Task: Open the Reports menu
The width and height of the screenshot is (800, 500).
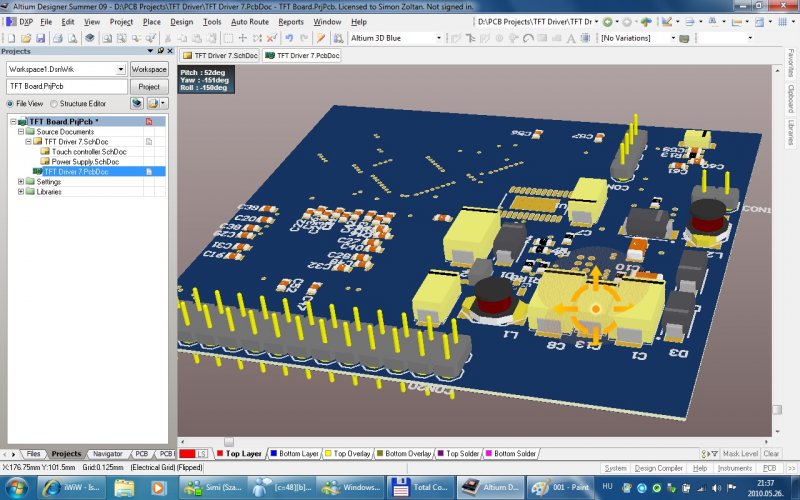Action: pos(291,22)
